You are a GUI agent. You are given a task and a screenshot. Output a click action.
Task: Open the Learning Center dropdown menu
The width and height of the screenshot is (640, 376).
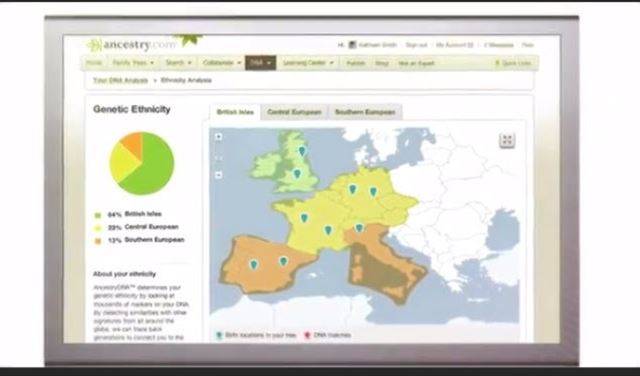tap(309, 63)
